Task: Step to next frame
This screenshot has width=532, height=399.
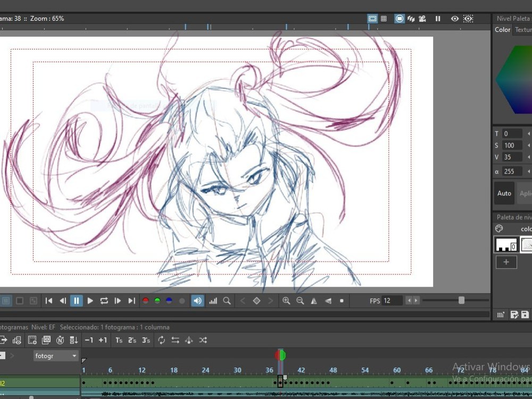Action: pos(118,301)
